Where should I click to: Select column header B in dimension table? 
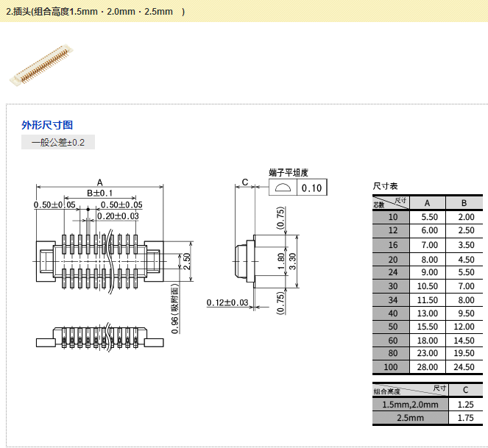[x=466, y=203]
